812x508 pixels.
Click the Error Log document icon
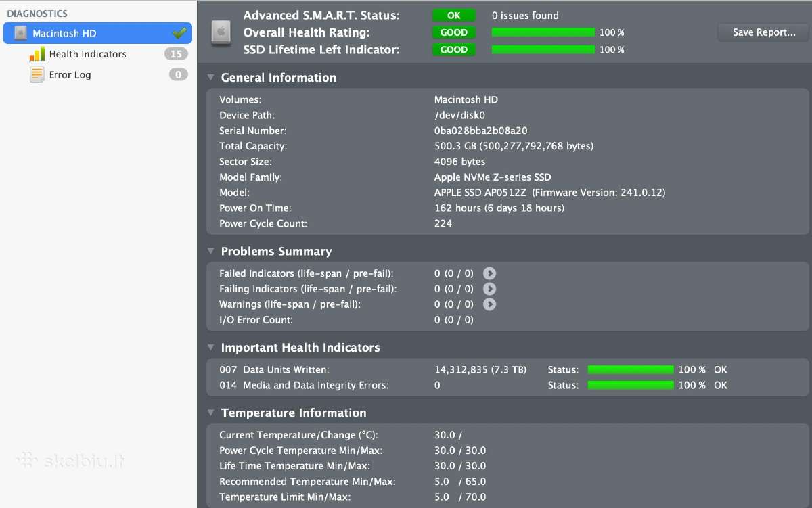(x=37, y=75)
